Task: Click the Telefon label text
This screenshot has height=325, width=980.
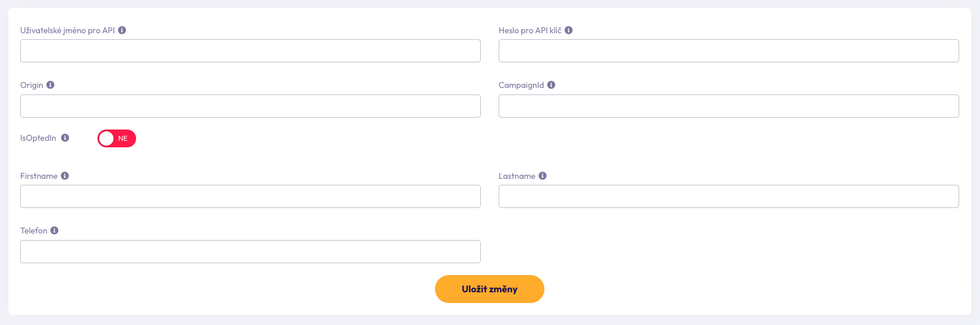Action: [34, 231]
